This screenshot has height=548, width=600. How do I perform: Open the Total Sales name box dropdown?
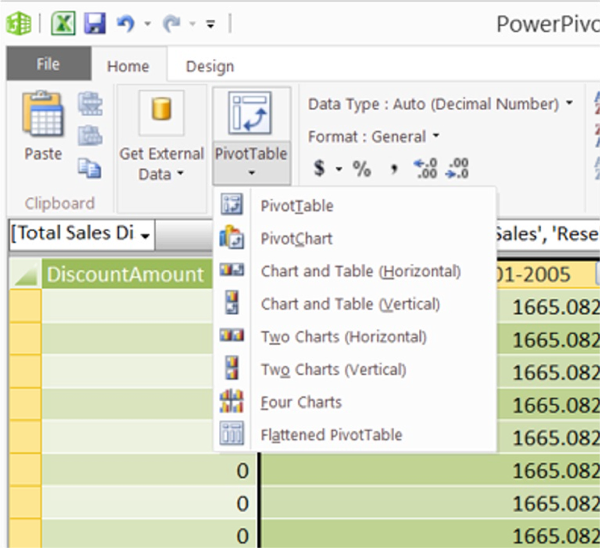click(x=147, y=234)
